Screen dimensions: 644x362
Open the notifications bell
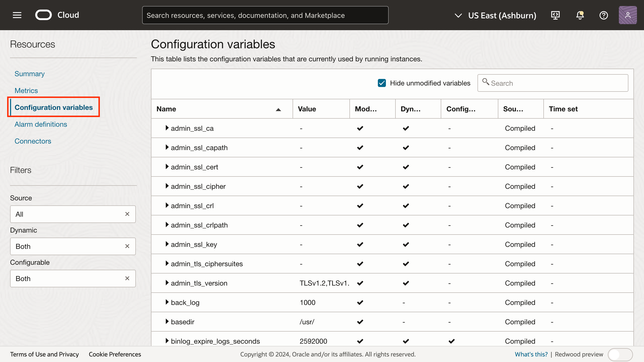(580, 15)
